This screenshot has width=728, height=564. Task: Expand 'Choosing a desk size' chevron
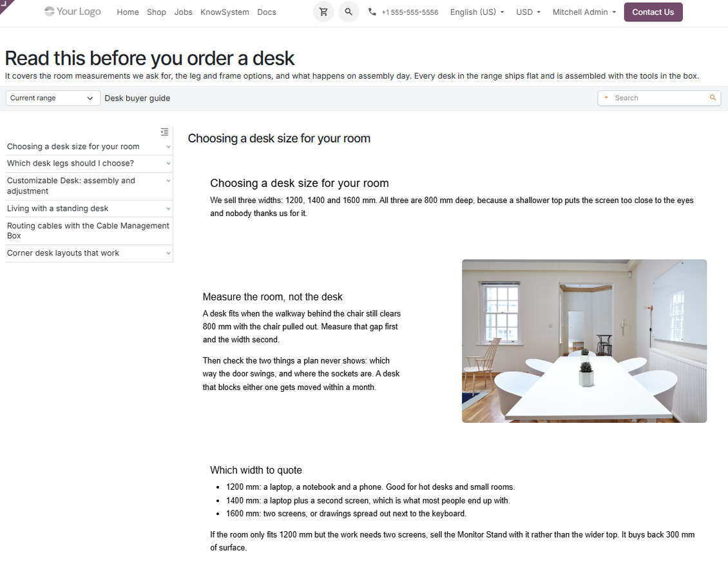coord(169,147)
